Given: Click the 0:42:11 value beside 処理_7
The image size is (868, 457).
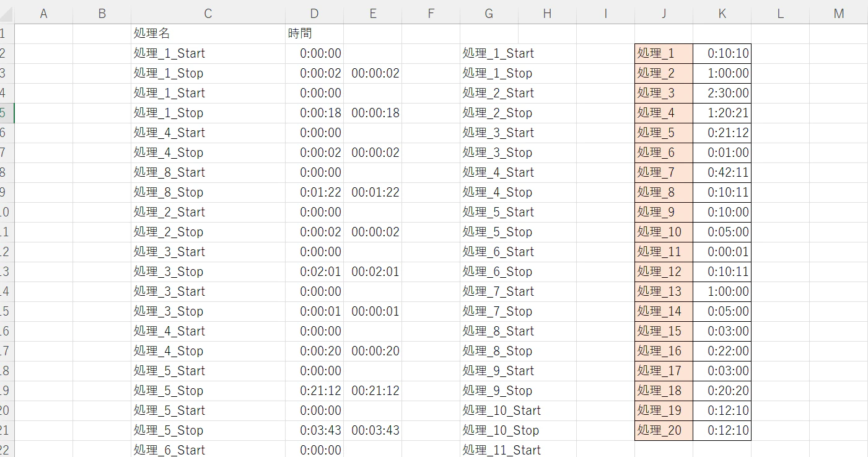Looking at the screenshot, I should [x=722, y=172].
